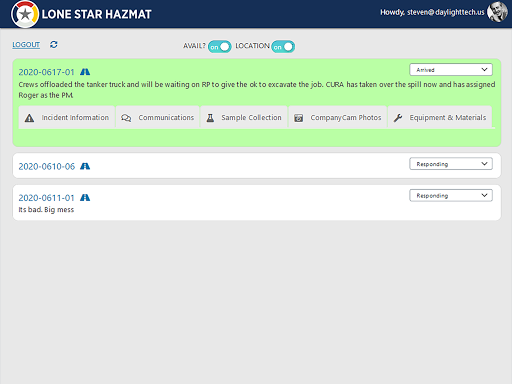Click the chat bubbles icon on Communications
The image size is (512, 384).
click(x=126, y=118)
